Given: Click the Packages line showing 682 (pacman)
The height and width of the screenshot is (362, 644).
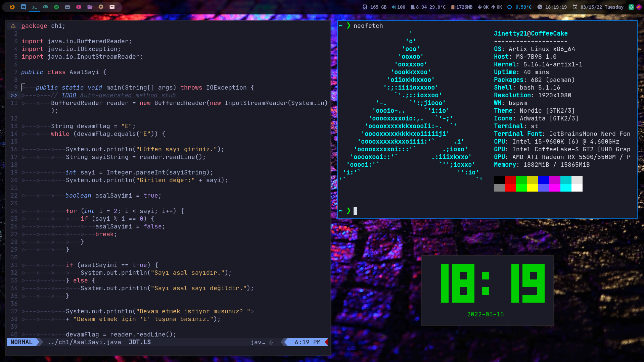Looking at the screenshot, I should click(x=534, y=80).
